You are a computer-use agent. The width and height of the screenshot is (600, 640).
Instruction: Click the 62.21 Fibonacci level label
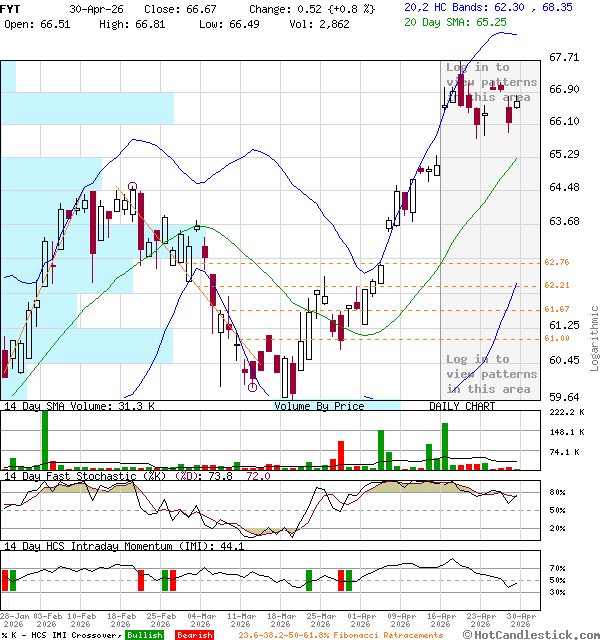click(556, 285)
